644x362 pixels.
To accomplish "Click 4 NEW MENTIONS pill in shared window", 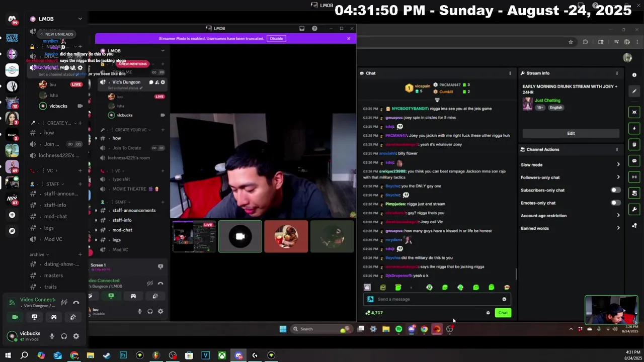I will tap(132, 64).
